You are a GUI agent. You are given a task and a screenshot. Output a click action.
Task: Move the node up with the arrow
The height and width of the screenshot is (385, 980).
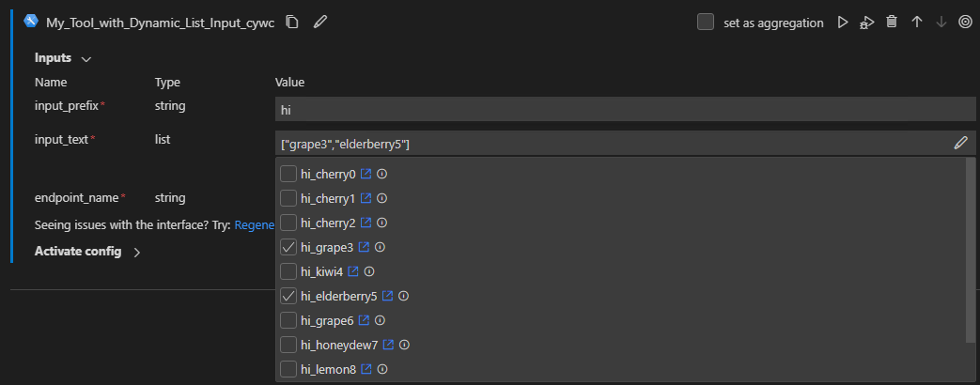(917, 23)
